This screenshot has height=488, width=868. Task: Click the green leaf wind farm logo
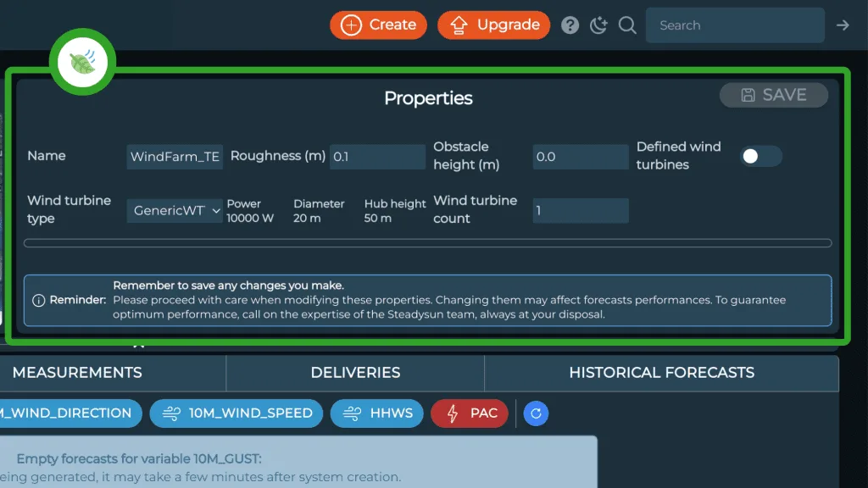82,61
